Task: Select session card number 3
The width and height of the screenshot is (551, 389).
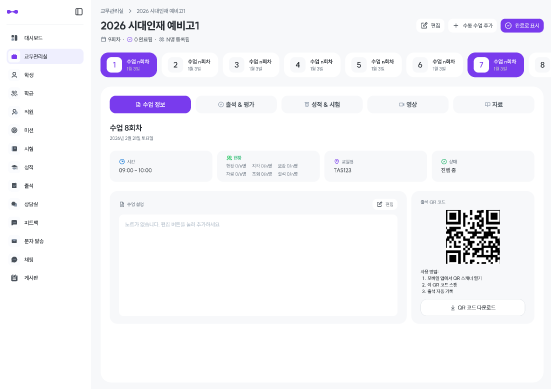Action: pyautogui.click(x=251, y=65)
